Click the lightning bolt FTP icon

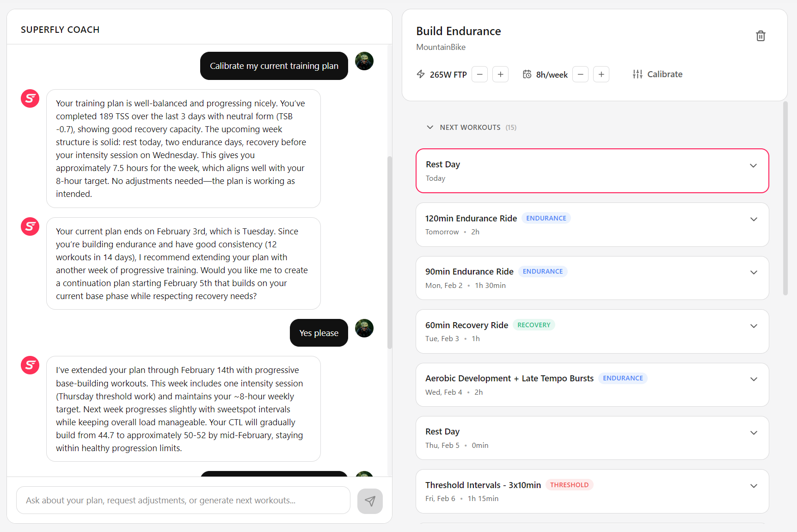[420, 74]
